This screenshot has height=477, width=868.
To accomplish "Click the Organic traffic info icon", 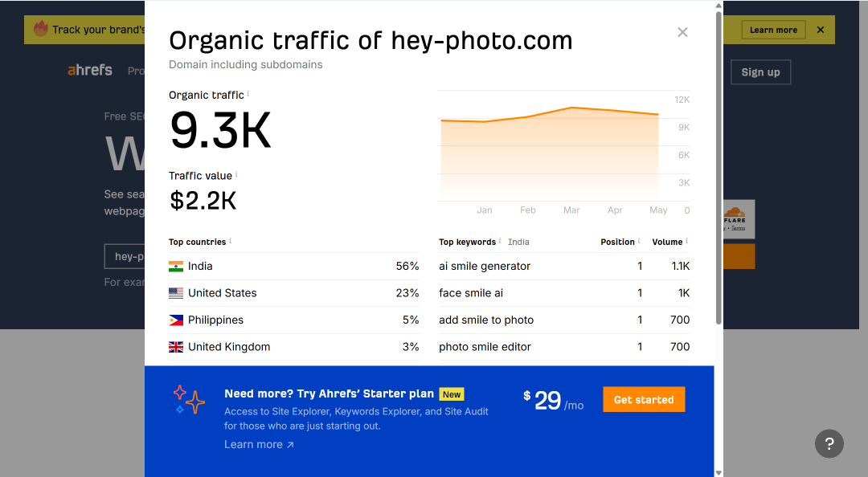I will tap(248, 93).
